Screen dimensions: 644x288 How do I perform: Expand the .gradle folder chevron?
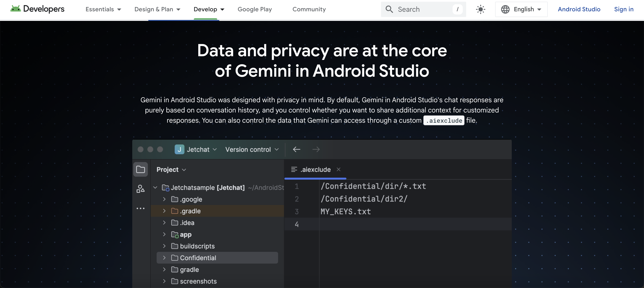pyautogui.click(x=164, y=211)
